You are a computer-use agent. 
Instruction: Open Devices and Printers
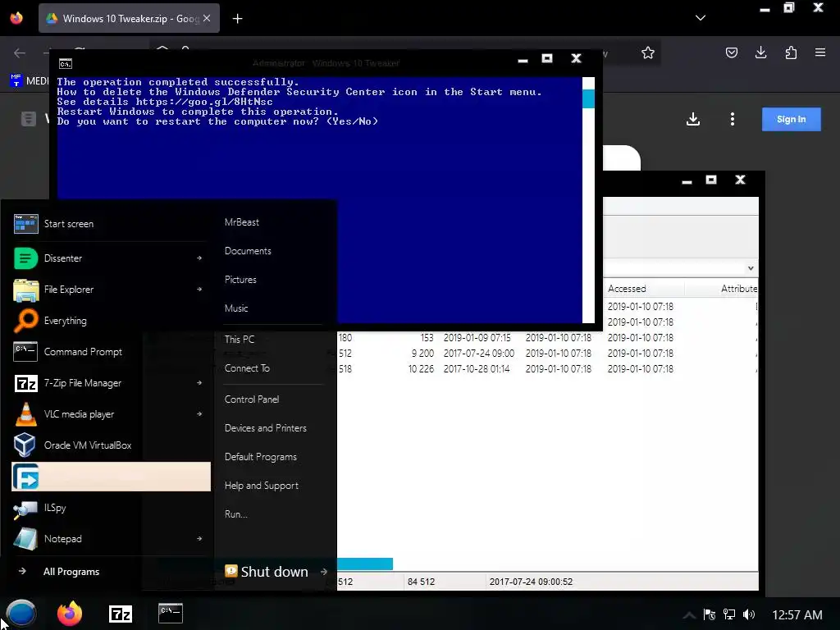pyautogui.click(x=266, y=428)
